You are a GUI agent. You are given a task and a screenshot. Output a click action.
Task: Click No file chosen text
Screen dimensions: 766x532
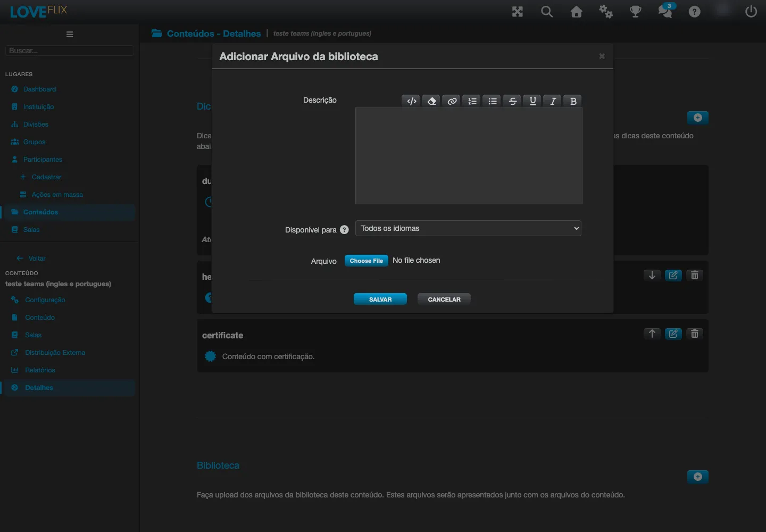click(x=417, y=260)
